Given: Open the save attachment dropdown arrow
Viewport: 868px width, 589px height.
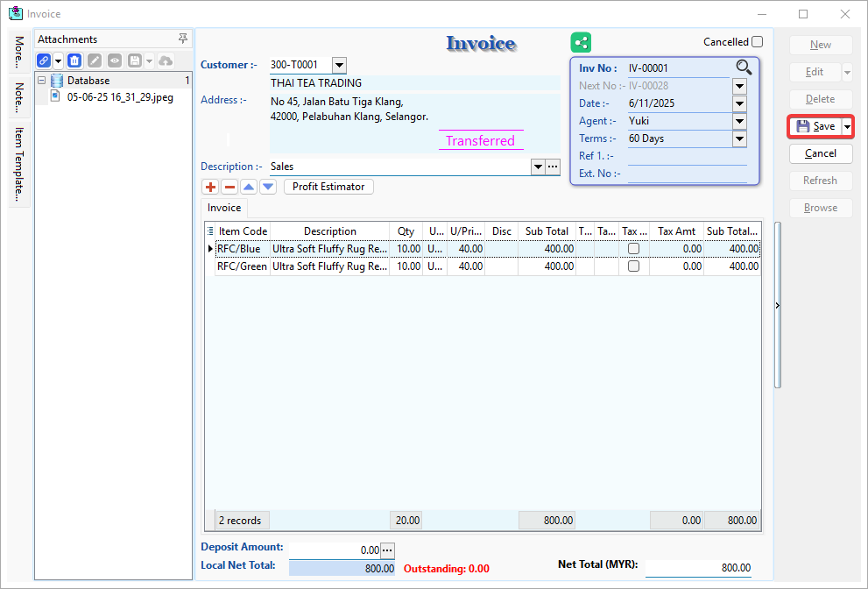Looking at the screenshot, I should point(149,61).
